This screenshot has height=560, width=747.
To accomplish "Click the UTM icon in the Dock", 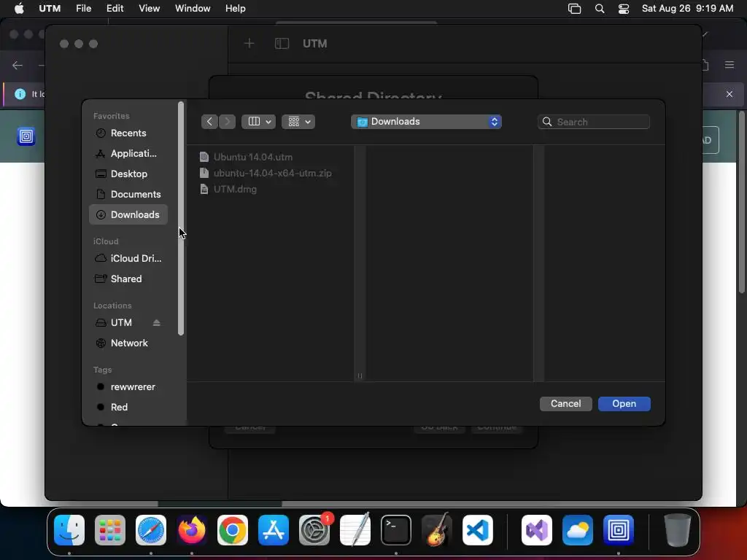I will click(619, 530).
